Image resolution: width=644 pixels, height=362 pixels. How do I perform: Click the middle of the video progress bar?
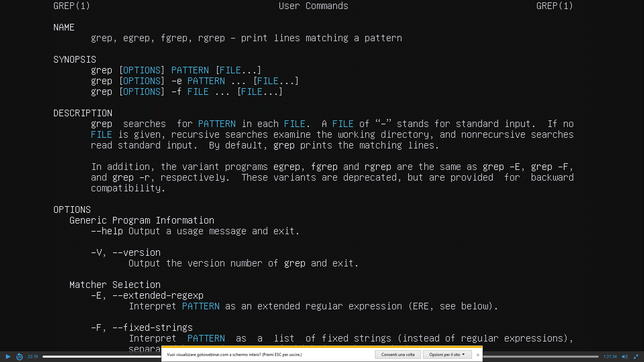coord(320,357)
